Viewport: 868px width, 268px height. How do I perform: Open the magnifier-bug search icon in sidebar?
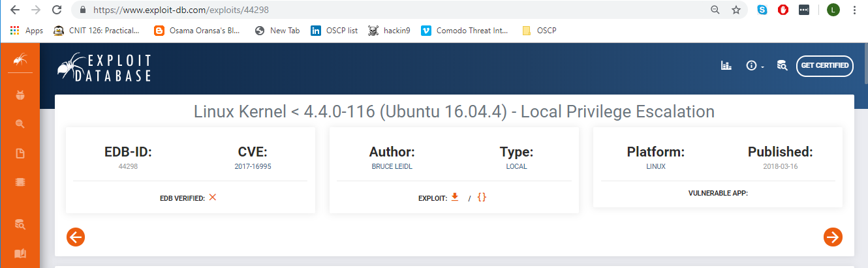click(20, 124)
